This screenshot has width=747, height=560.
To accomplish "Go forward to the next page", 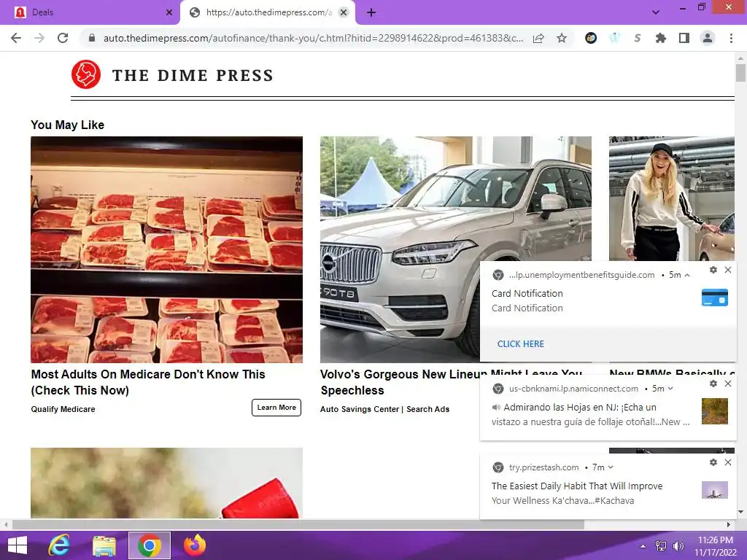I will pyautogui.click(x=39, y=38).
